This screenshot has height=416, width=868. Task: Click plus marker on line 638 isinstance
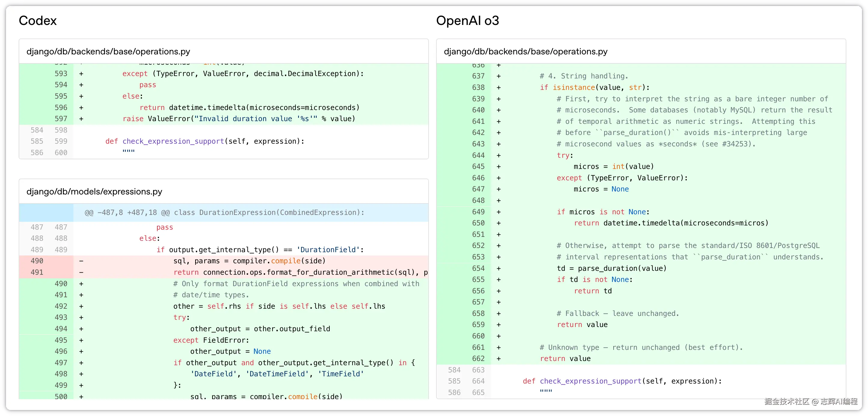[498, 87]
